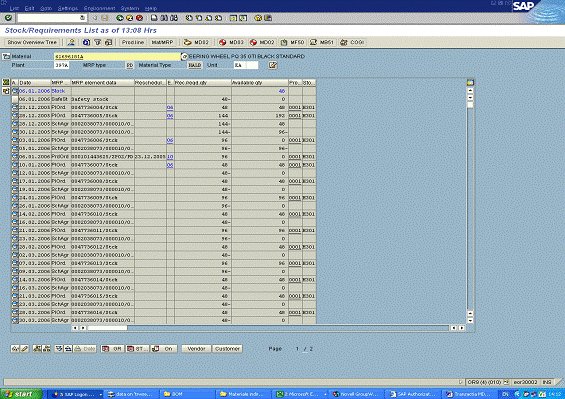Open the Settings menu
Image resolution: width=565 pixels, height=399 pixels.
click(67, 8)
